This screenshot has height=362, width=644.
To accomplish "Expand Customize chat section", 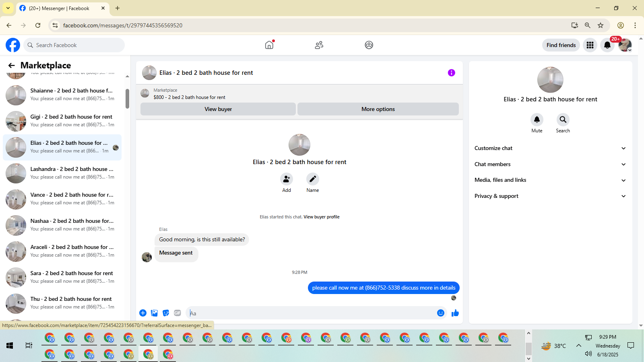I will click(551, 148).
